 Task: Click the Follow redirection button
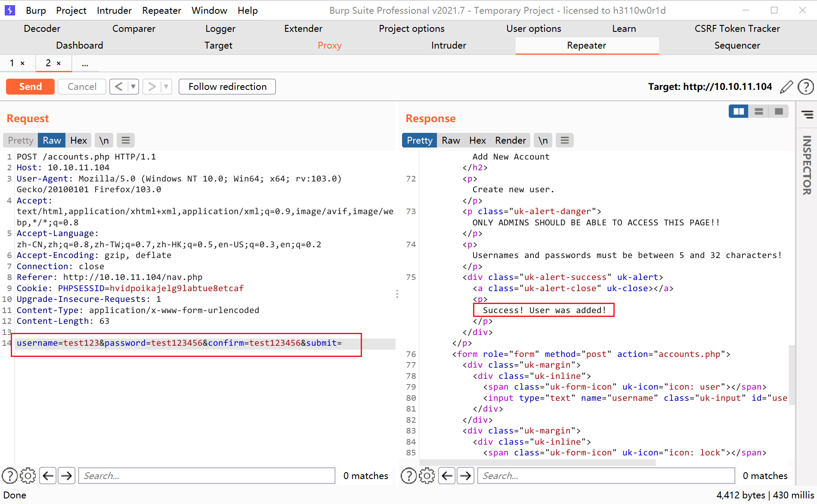pos(227,86)
